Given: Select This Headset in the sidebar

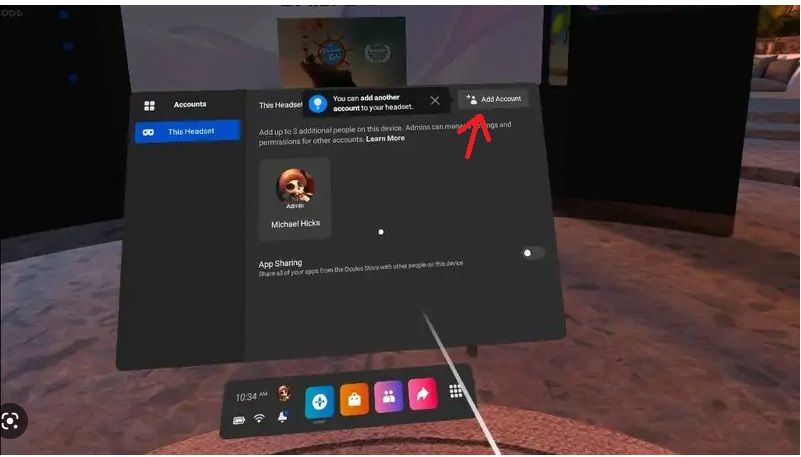Looking at the screenshot, I should 187,132.
